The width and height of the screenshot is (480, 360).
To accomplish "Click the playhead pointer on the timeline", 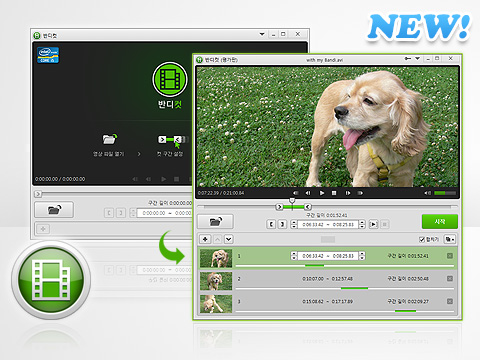I will pyautogui.click(x=292, y=201).
